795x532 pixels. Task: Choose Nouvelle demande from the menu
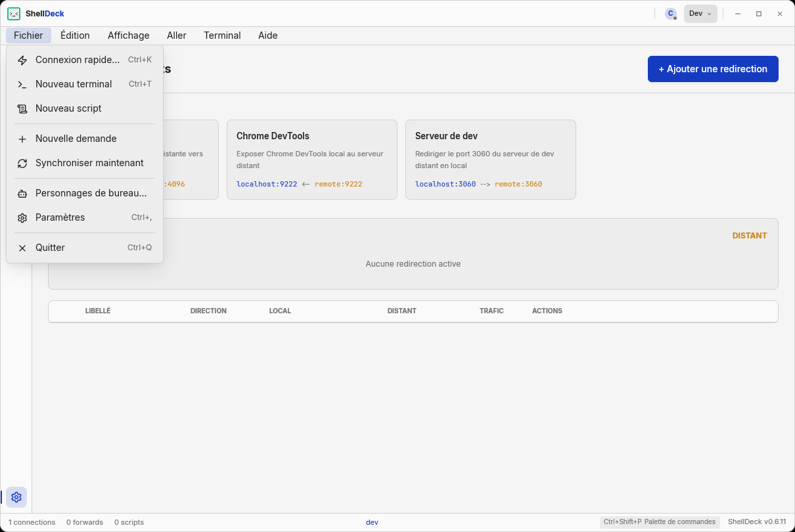point(85,139)
